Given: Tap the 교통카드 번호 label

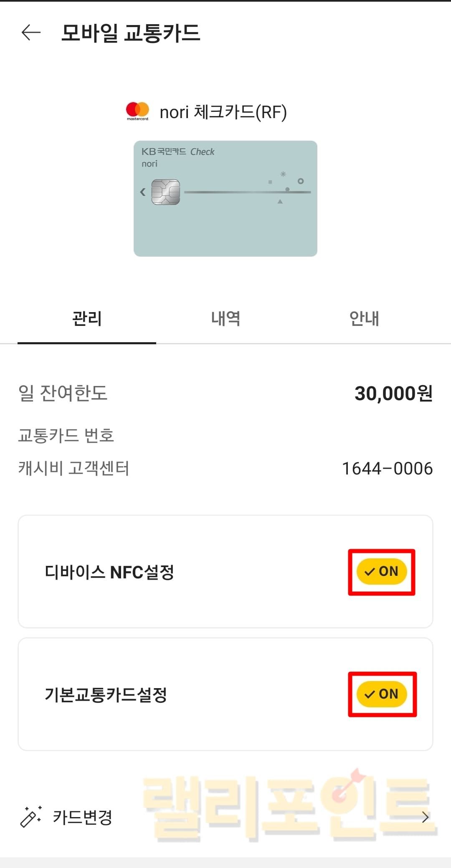Looking at the screenshot, I should 66,435.
